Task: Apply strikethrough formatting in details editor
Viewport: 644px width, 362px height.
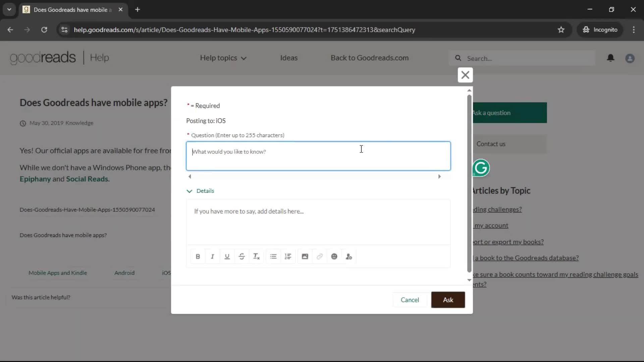Action: coord(242,256)
